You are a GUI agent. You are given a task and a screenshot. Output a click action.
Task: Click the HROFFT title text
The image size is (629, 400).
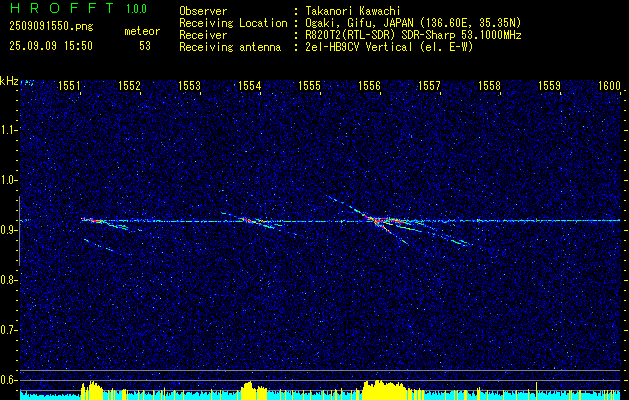pyautogui.click(x=62, y=8)
